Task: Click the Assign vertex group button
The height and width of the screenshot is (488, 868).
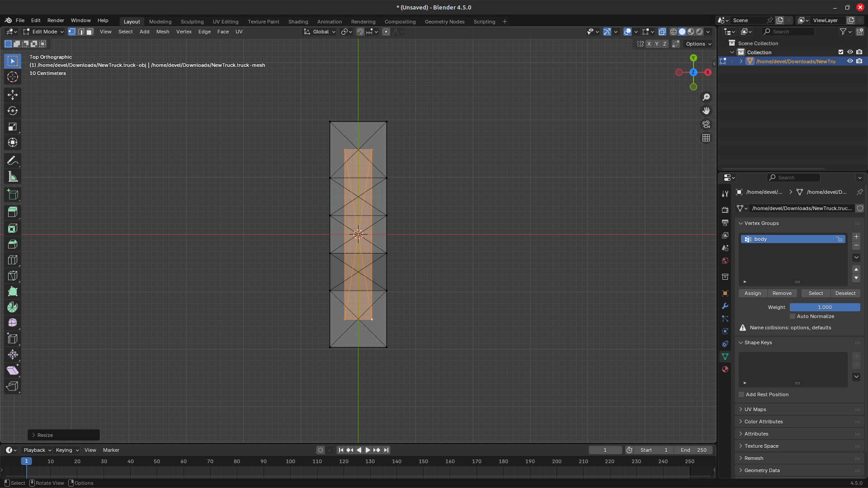Action: 753,293
